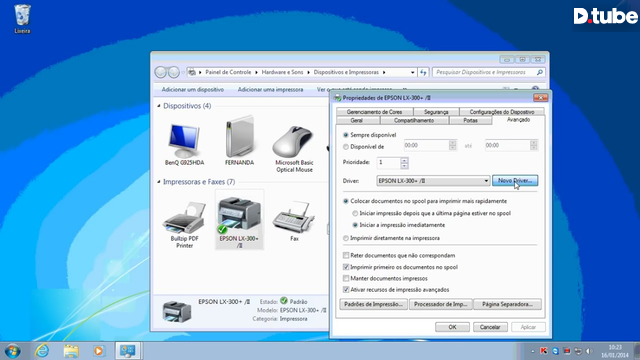Open Windows Media Player in taskbar

(98, 351)
